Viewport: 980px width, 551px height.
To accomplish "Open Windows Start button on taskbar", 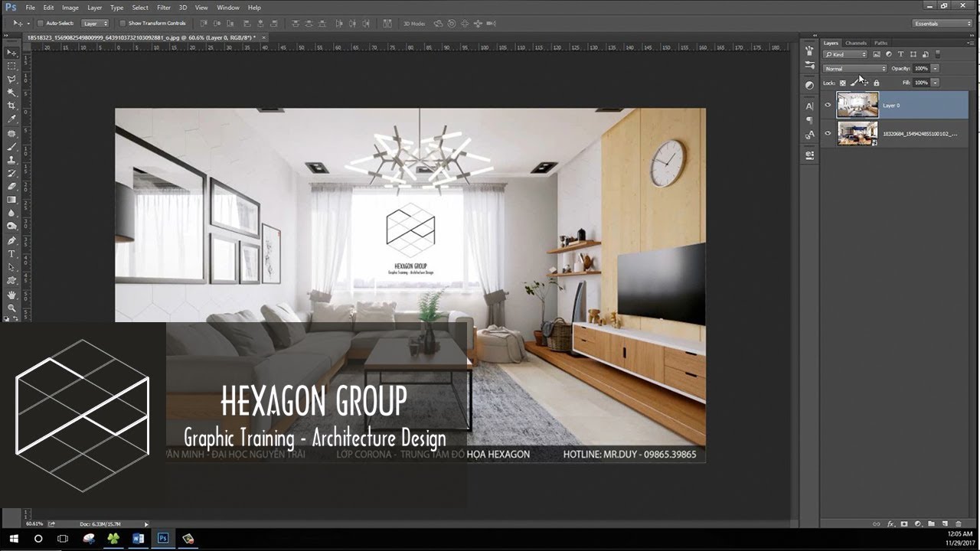I will pyautogui.click(x=14, y=539).
